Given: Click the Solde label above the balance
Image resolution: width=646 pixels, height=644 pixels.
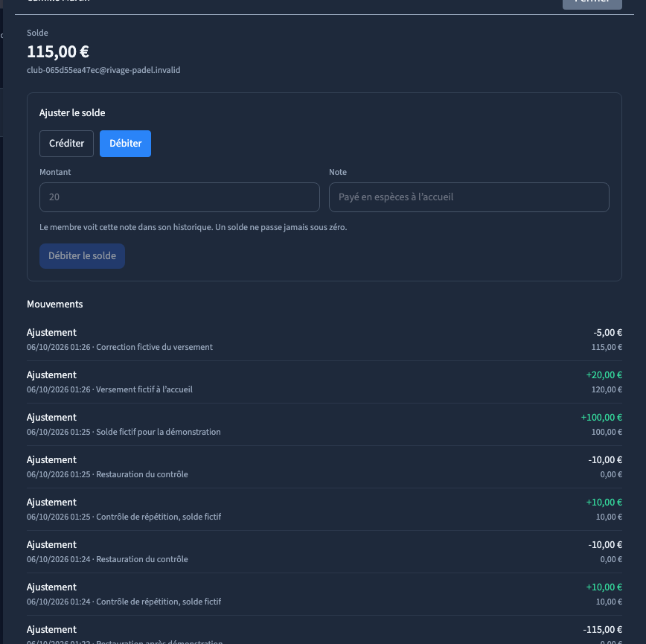Looking at the screenshot, I should click(x=37, y=33).
